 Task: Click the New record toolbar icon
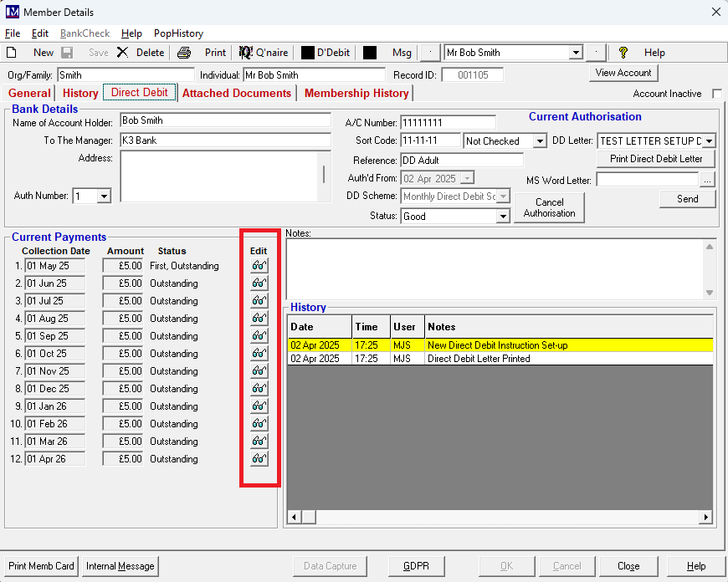point(13,53)
